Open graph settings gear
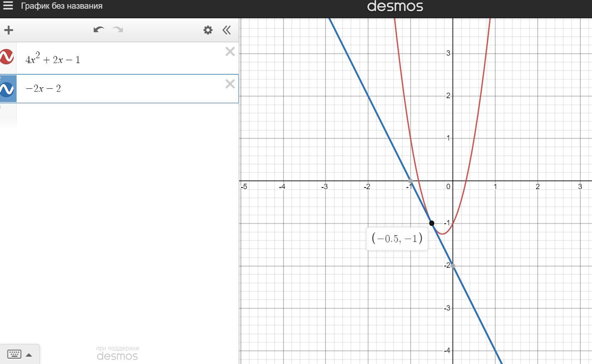 click(x=208, y=30)
